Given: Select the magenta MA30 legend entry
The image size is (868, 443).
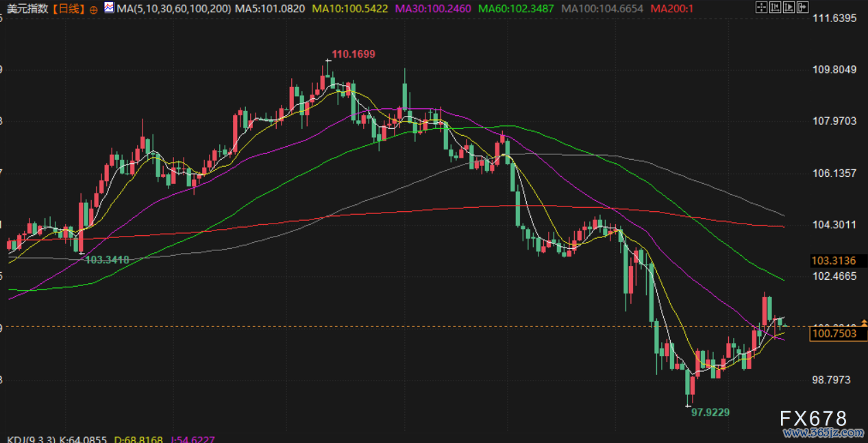Looking at the screenshot, I should (x=433, y=9).
